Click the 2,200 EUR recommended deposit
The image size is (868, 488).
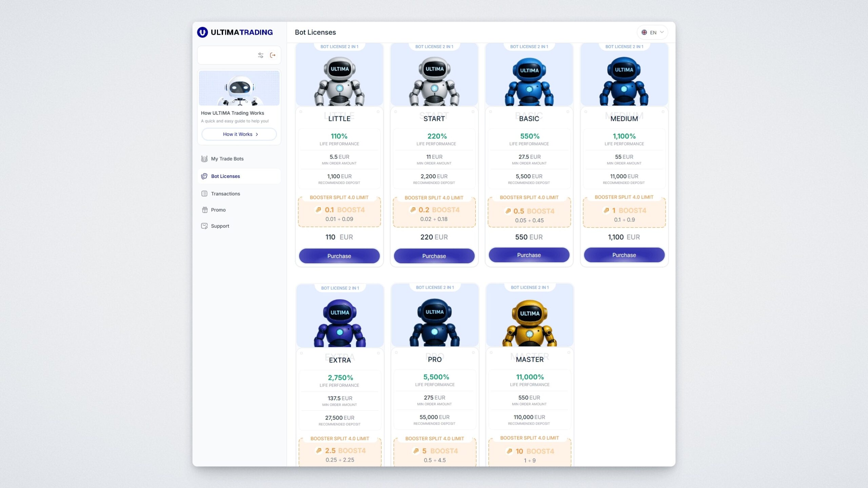tap(434, 177)
